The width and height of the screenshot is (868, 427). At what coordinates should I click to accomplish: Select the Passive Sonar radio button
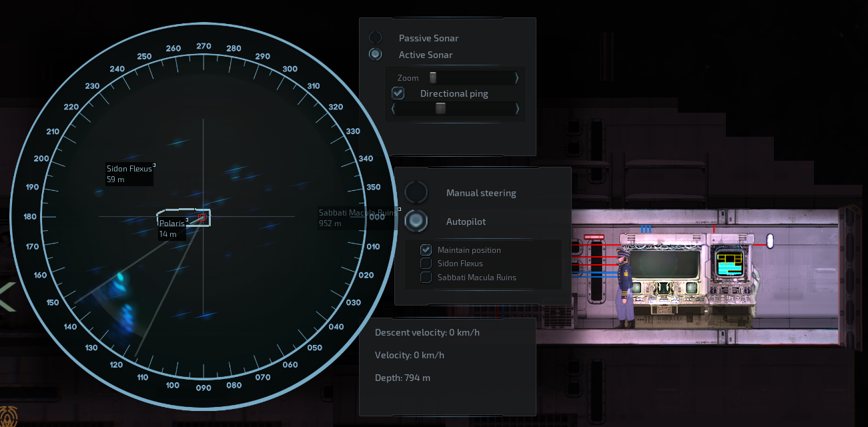click(376, 38)
